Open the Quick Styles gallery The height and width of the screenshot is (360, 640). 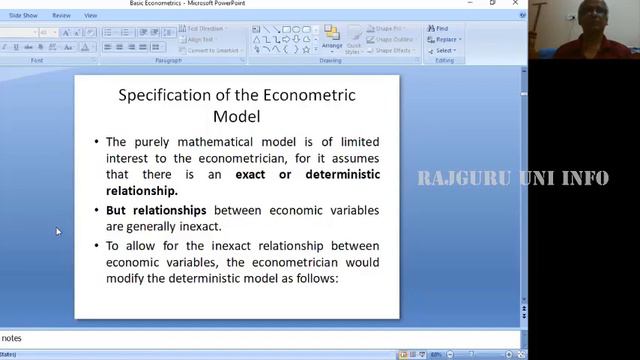click(353, 39)
